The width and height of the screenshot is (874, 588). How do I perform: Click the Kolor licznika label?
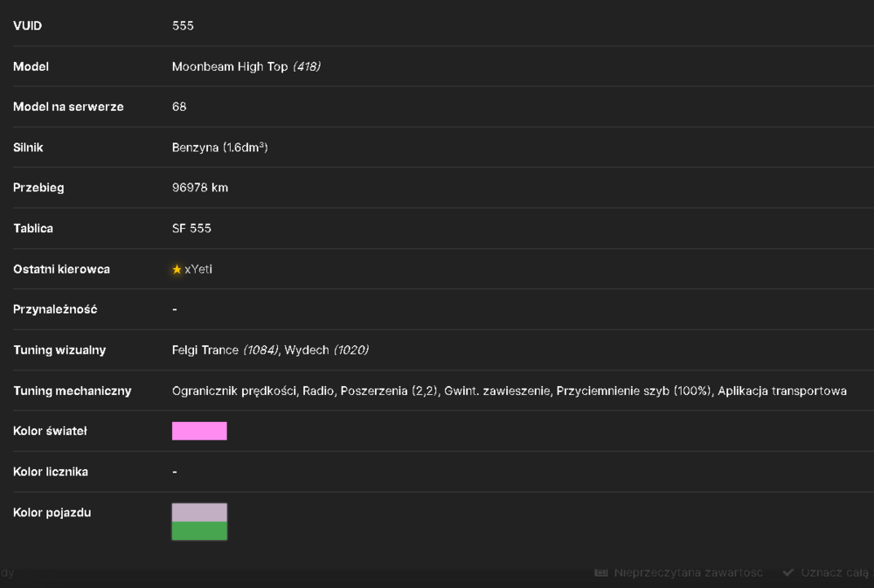tap(51, 472)
